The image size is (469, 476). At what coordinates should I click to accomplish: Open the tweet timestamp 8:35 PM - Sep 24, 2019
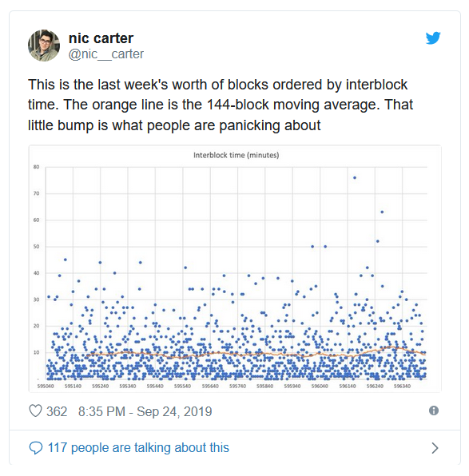coord(145,411)
